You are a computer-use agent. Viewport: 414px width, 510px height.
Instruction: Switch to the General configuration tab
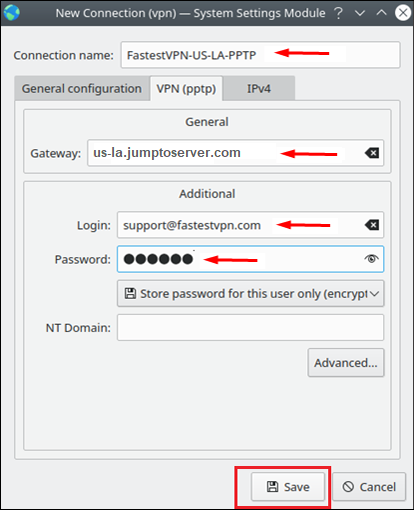(x=82, y=89)
